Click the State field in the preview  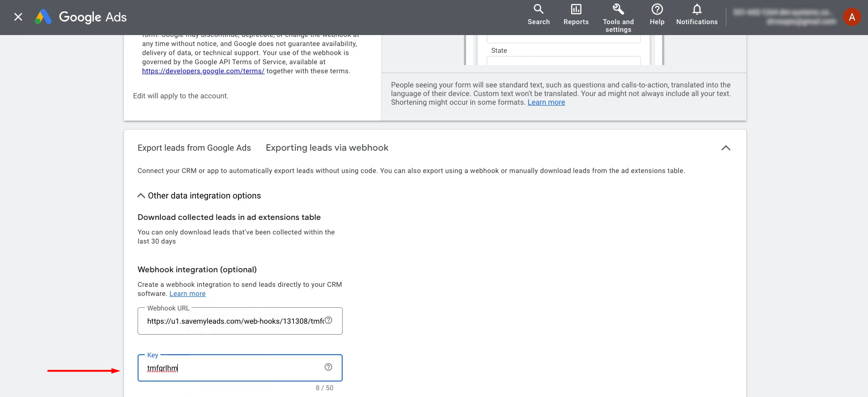(563, 61)
